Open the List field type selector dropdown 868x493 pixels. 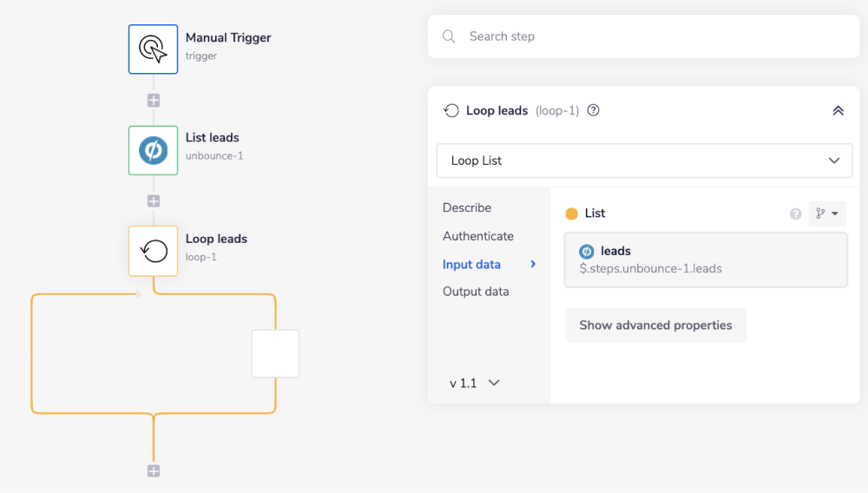coord(826,214)
